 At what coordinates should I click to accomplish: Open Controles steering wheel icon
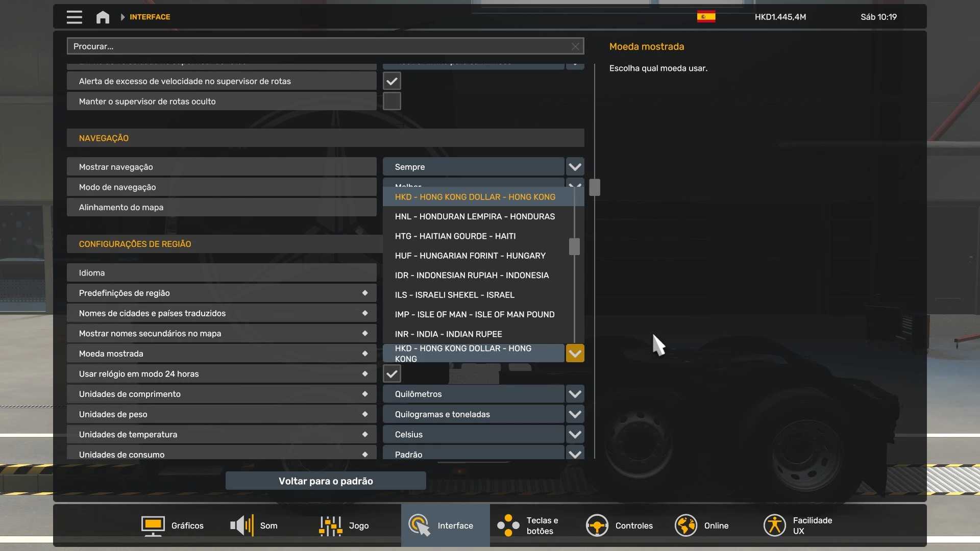(597, 525)
